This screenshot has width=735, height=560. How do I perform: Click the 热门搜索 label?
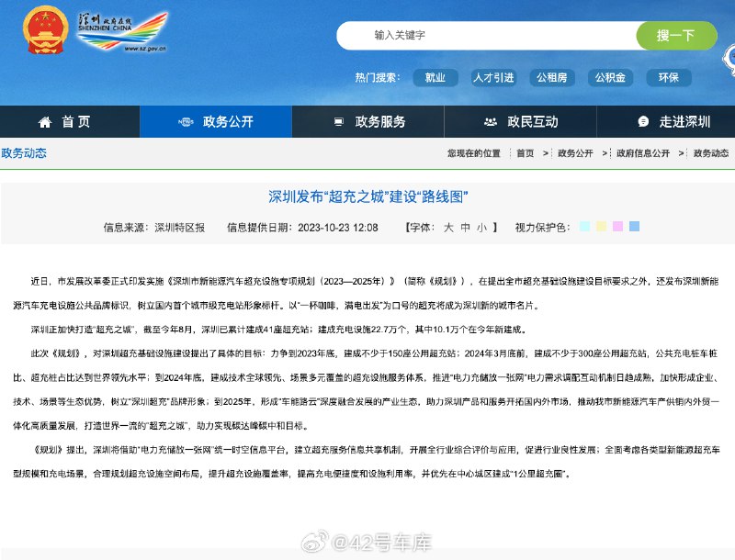378,78
